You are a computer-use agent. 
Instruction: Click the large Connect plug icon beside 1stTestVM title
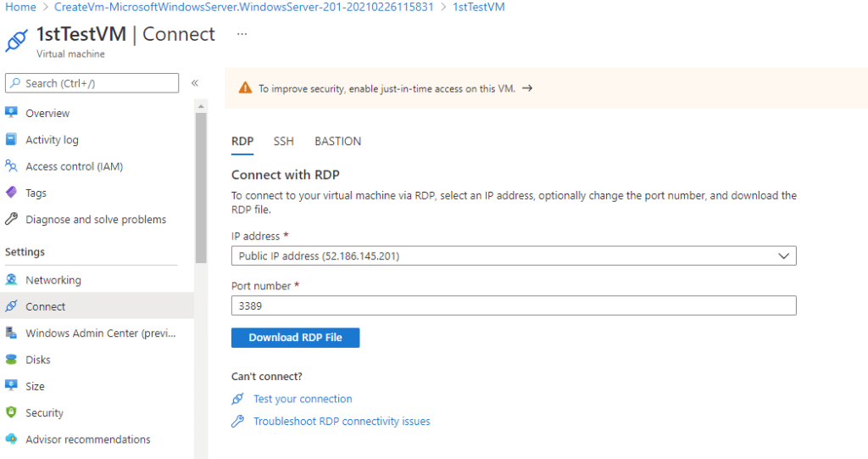(x=17, y=41)
